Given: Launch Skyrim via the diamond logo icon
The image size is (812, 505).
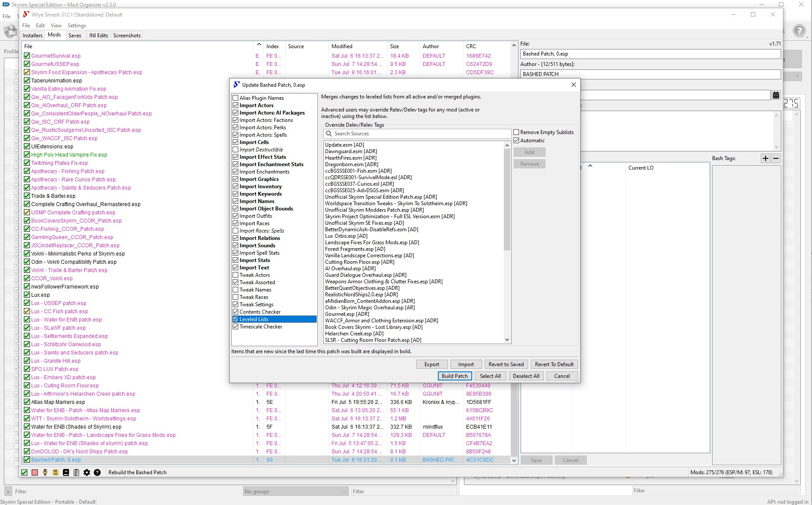Looking at the screenshot, I should [x=45, y=472].
